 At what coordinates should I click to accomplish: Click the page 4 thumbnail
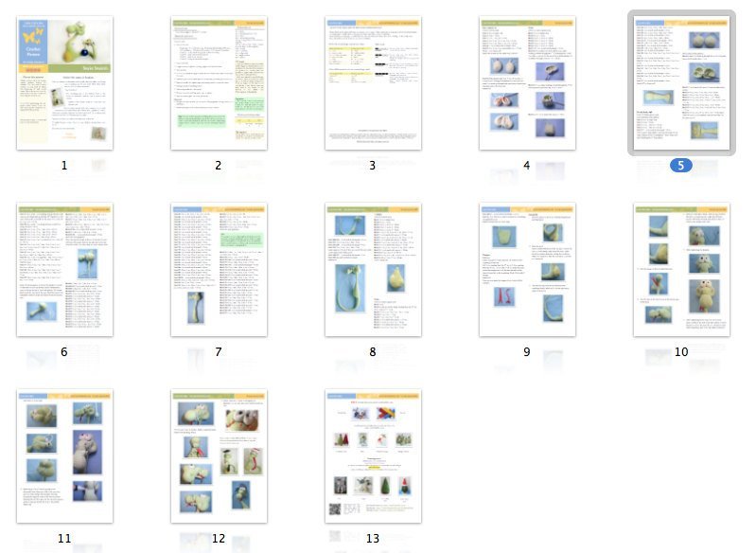tap(527, 83)
